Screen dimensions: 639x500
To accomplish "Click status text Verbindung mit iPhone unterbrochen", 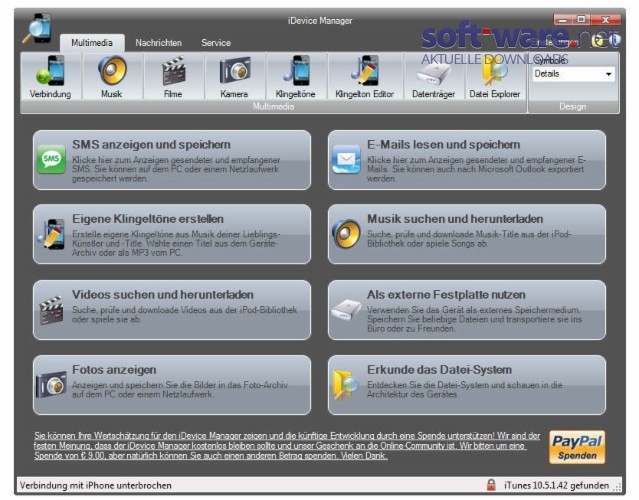I will click(x=96, y=485).
